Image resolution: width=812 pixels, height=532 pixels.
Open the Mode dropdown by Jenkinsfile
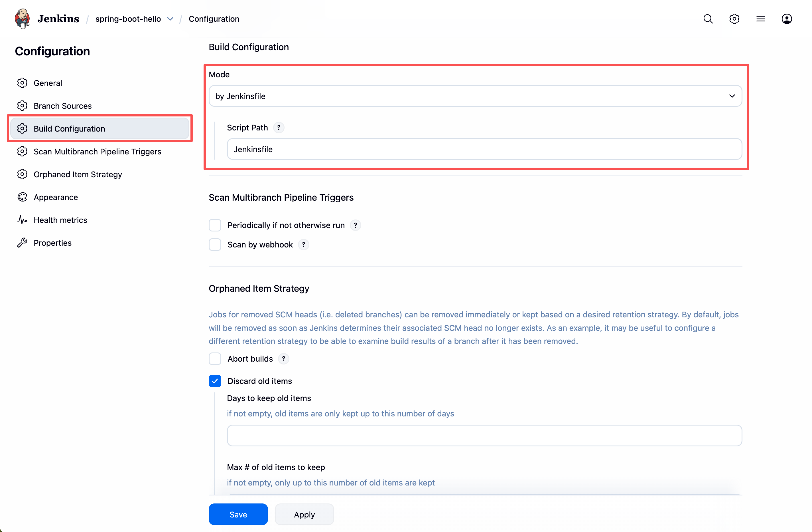click(x=475, y=96)
